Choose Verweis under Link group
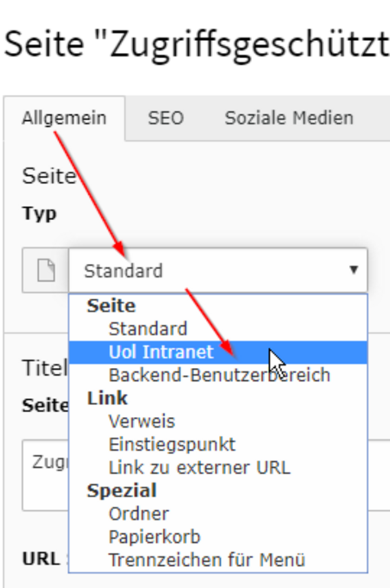This screenshot has height=588, width=390. point(142,421)
